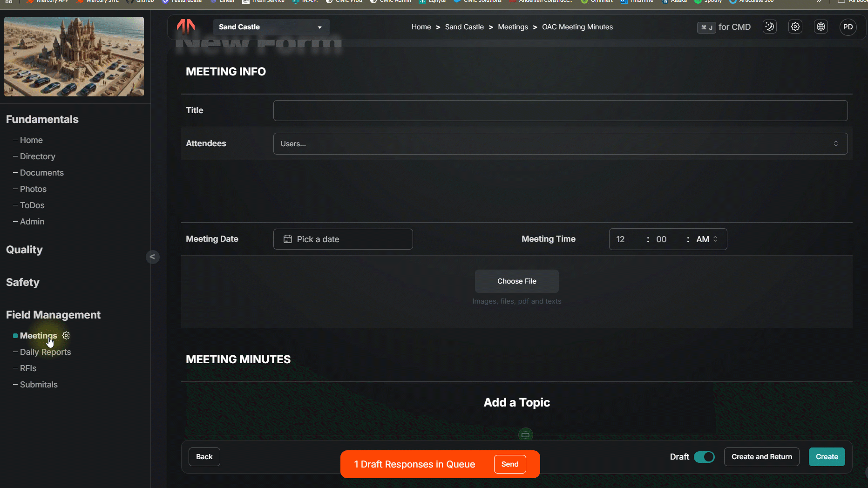Screen dimensions: 868x488
Task: Click the gear icon beside Meetings
Action: pos(67,335)
